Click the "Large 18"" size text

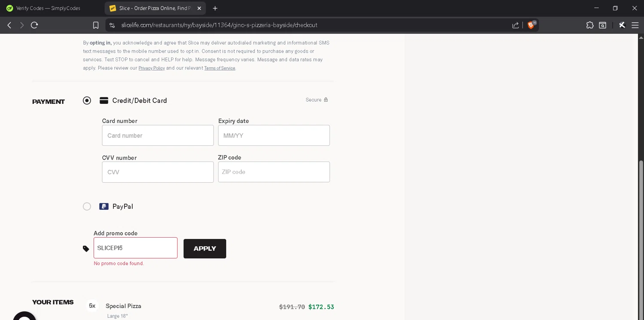click(118, 316)
